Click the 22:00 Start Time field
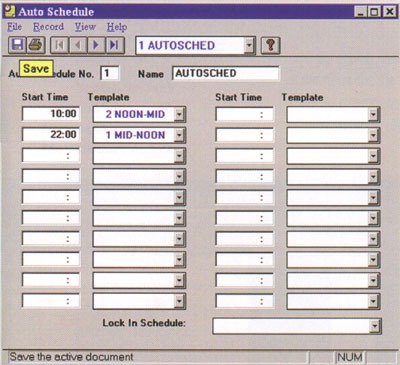 pyautogui.click(x=51, y=134)
